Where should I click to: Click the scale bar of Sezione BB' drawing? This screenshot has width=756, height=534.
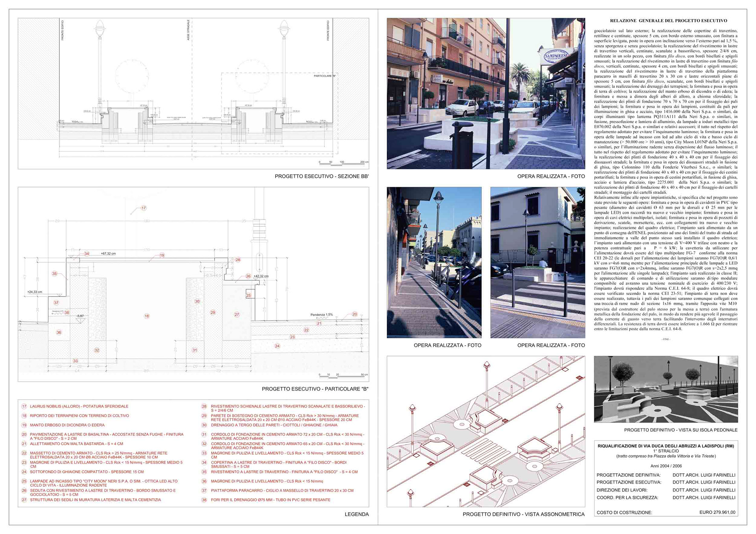click(x=344, y=162)
